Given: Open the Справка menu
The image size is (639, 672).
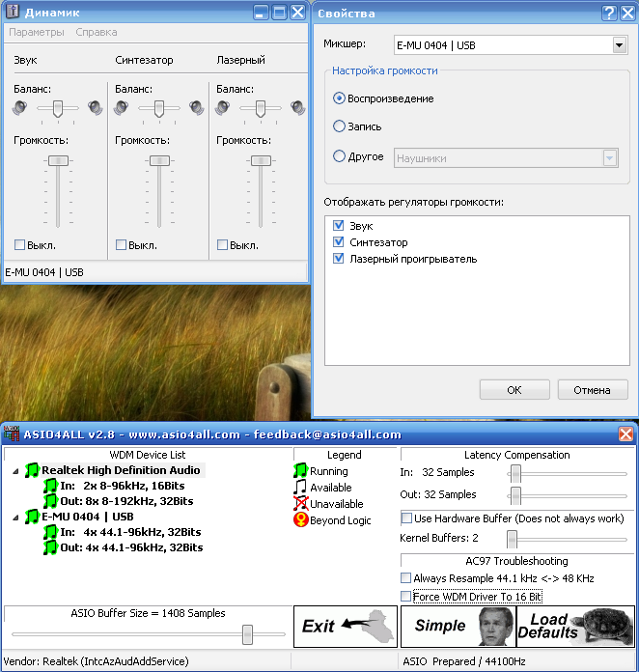Looking at the screenshot, I should click(96, 32).
